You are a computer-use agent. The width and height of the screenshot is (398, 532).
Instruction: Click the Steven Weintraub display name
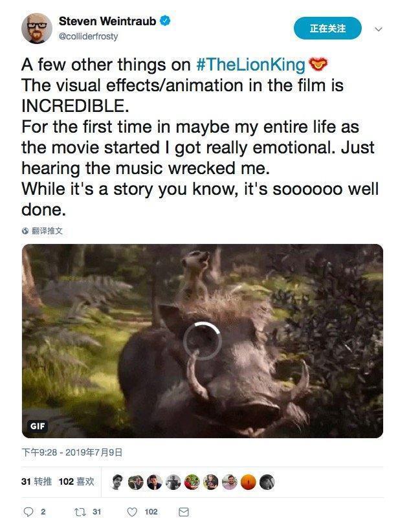pyautogui.click(x=107, y=22)
